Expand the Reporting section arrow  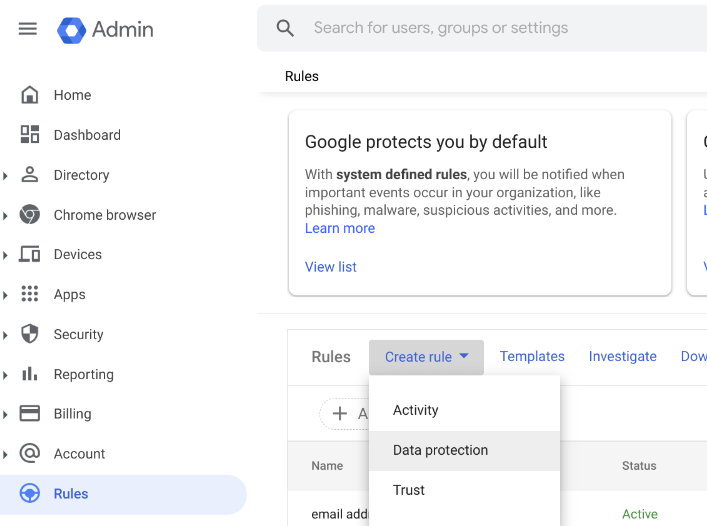pyautogui.click(x=5, y=375)
